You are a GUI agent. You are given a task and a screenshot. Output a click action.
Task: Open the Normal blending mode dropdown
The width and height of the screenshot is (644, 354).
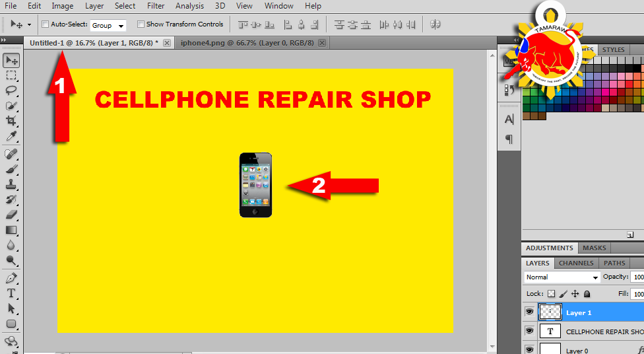coord(562,277)
